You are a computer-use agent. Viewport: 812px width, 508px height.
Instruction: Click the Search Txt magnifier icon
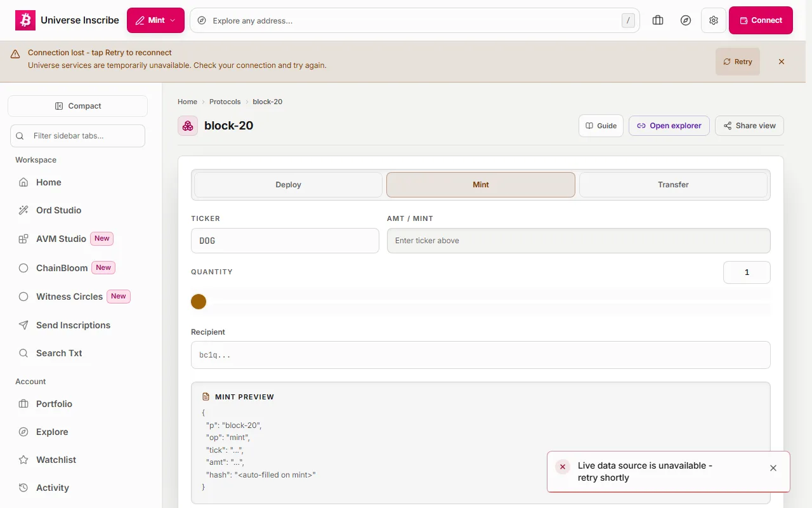point(23,353)
